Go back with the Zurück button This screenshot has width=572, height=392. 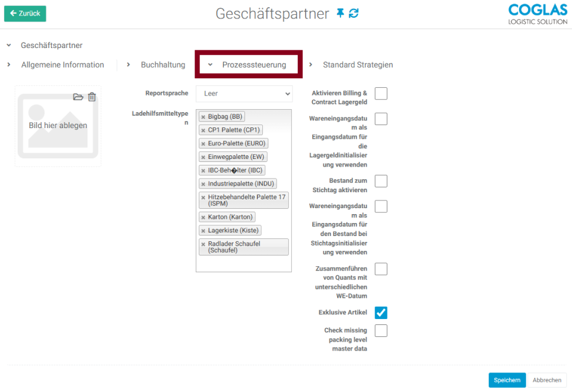[x=25, y=14]
